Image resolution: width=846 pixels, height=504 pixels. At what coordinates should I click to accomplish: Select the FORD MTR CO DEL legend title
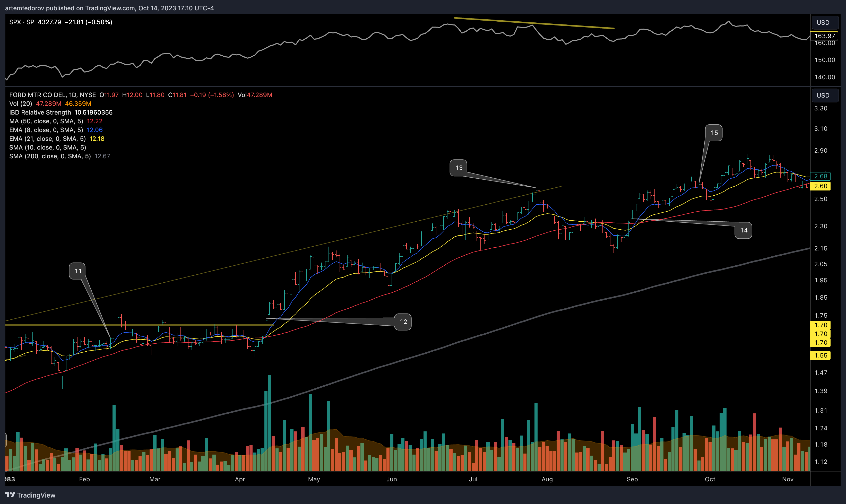pyautogui.click(x=52, y=95)
